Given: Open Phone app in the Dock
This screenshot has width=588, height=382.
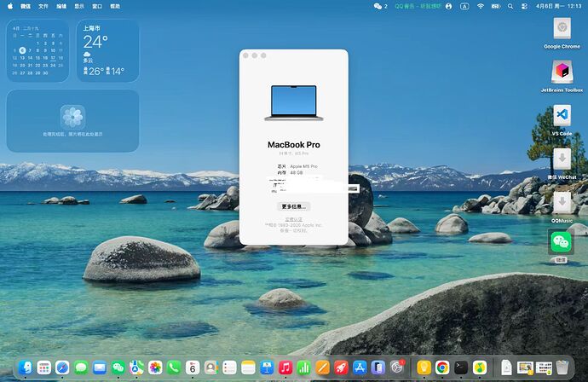Looking at the screenshot, I should [174, 368].
